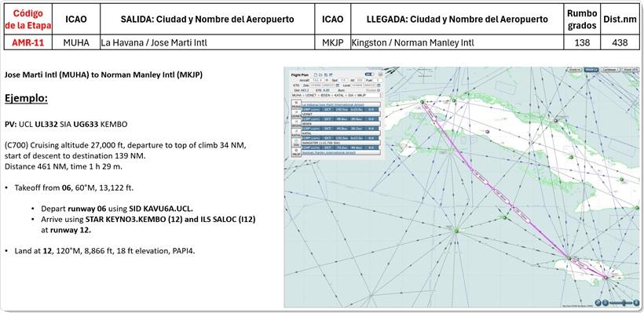Click the zoom out round button
The height and width of the screenshot is (313, 644).
click(x=606, y=303)
